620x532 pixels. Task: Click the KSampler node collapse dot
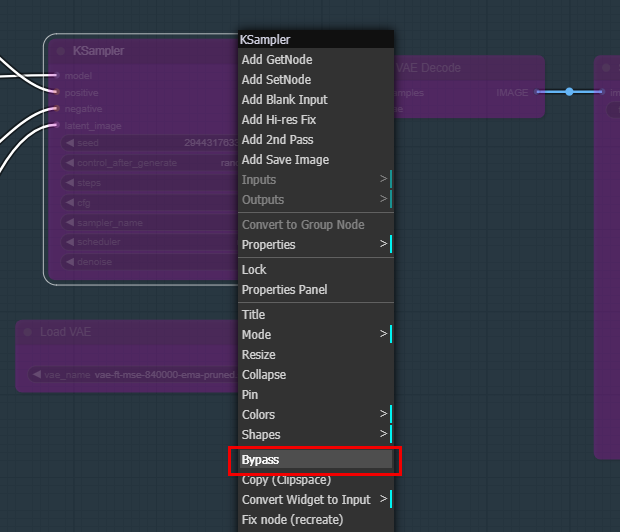click(x=61, y=51)
